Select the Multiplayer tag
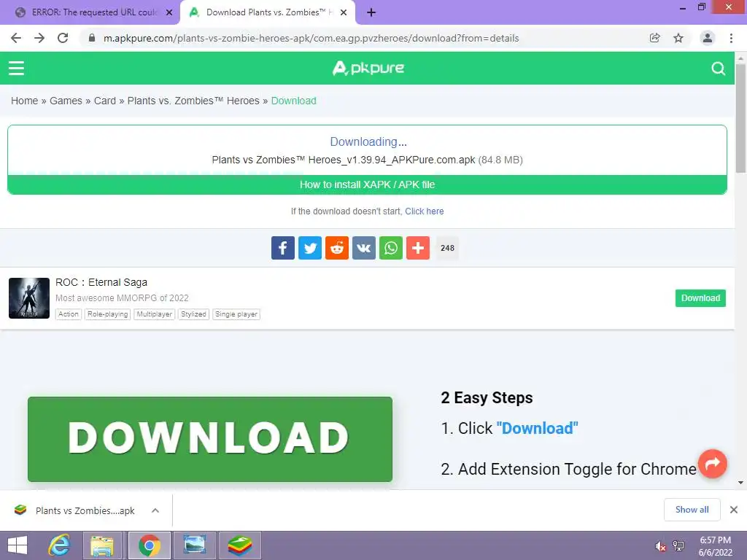Viewport: 747px width, 560px height. click(x=155, y=314)
